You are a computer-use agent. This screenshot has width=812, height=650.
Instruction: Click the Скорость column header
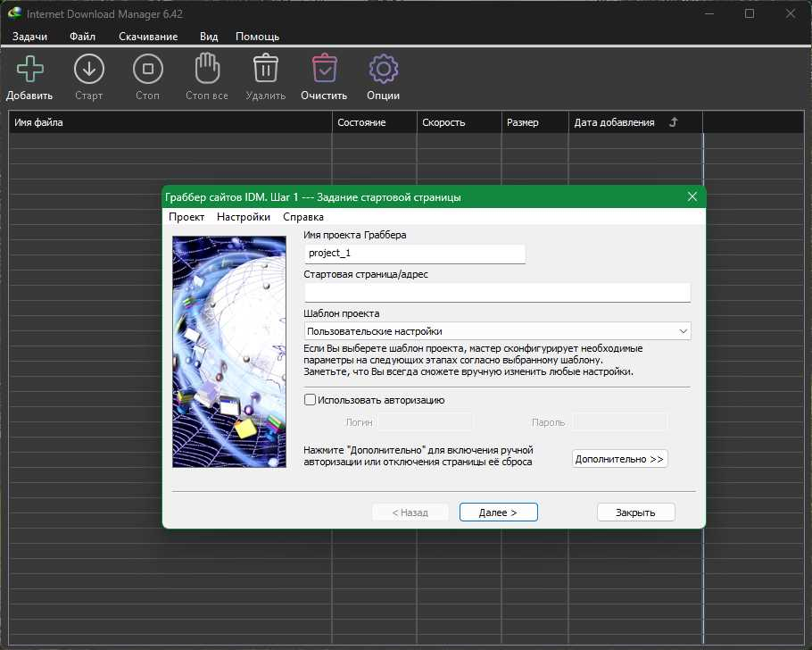459,122
